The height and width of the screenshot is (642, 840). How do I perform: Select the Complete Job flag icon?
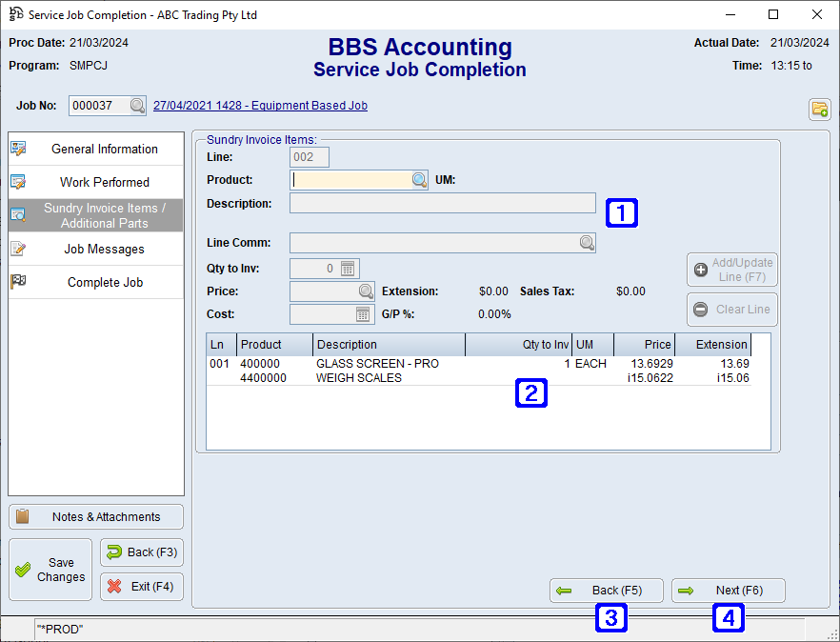coord(19,282)
